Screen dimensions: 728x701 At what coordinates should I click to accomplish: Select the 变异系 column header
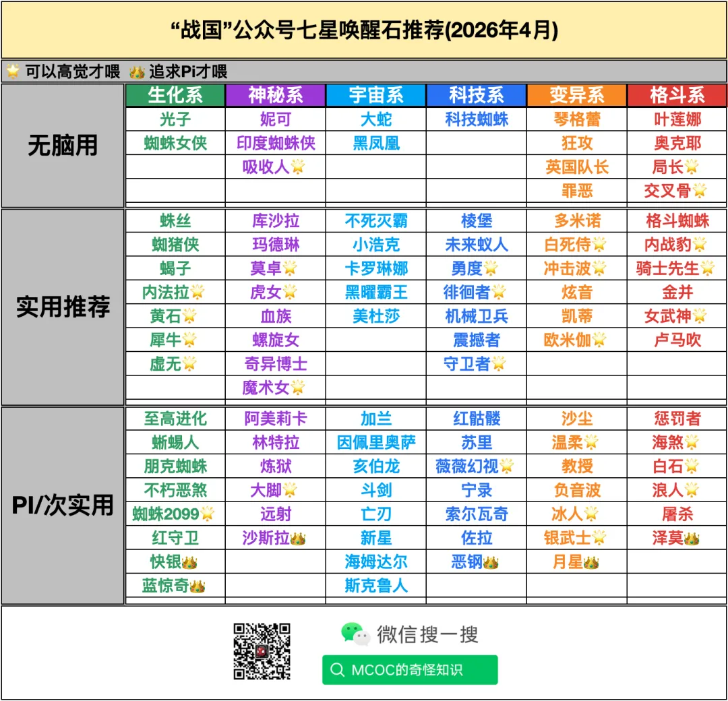[x=576, y=95]
